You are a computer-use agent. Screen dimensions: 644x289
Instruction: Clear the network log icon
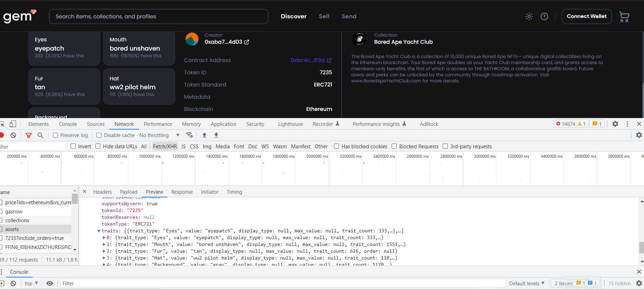coord(13,135)
